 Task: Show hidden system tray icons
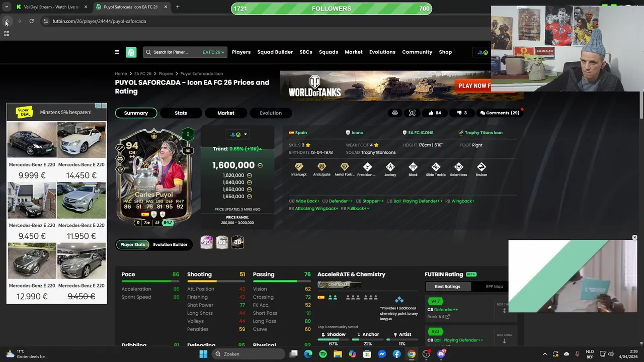coord(545,354)
